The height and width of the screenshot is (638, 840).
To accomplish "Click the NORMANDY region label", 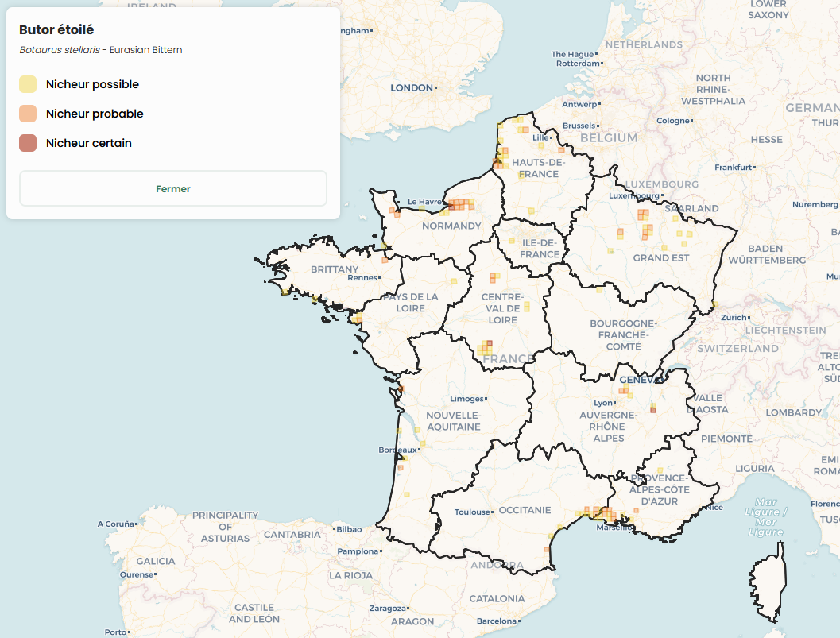I will [451, 226].
